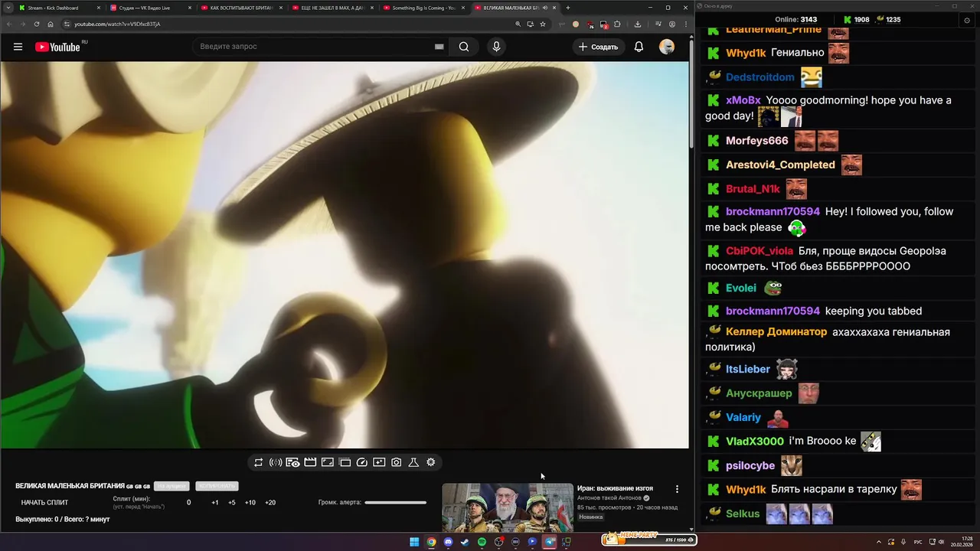Screen dimensions: 980x551
Task: Click the +10 split minute value
Action: (250, 503)
